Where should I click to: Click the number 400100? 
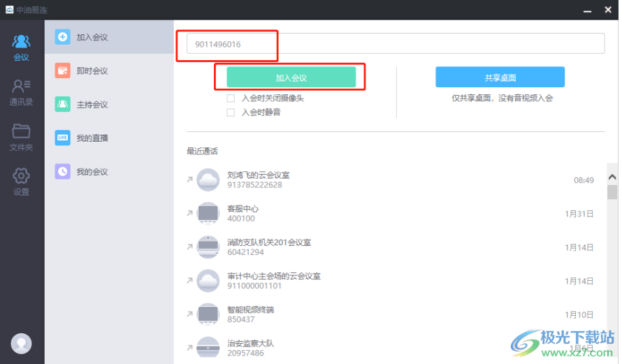click(241, 219)
